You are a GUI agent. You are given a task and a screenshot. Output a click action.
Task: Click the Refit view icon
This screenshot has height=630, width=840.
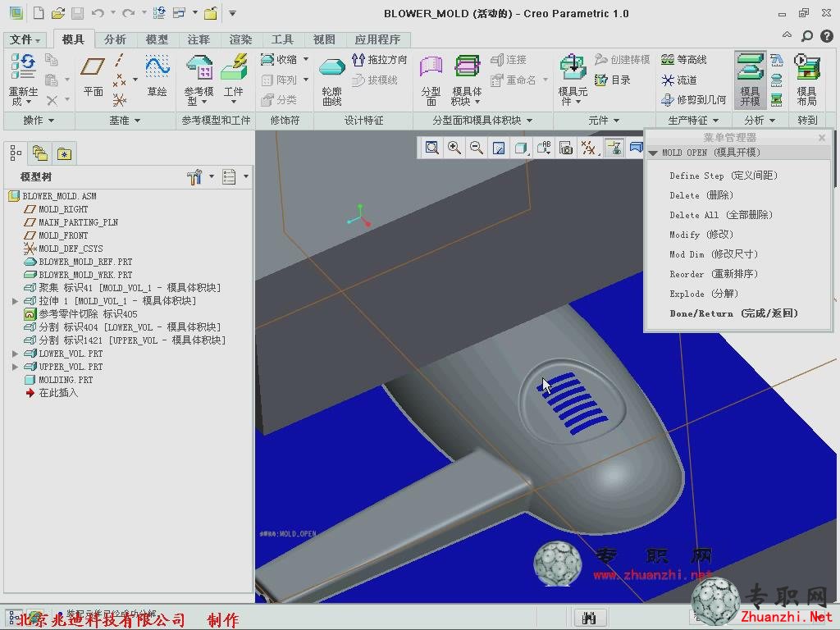[x=431, y=148]
